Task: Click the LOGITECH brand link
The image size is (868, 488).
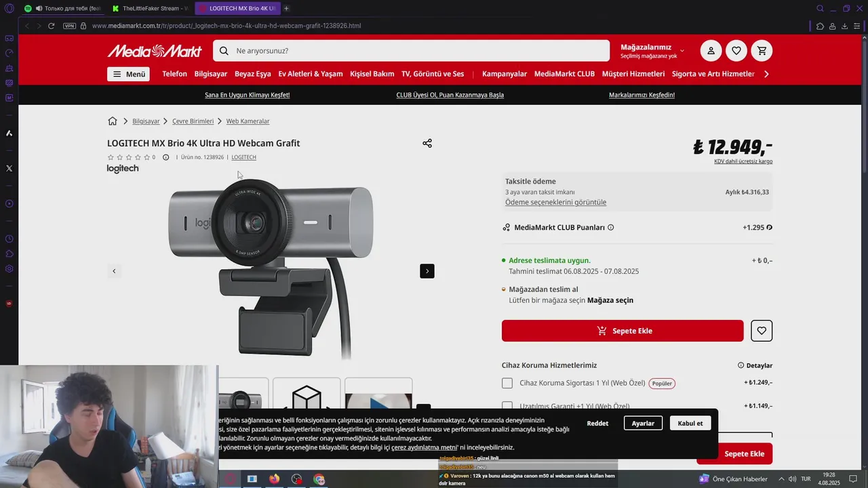Action: [x=243, y=157]
